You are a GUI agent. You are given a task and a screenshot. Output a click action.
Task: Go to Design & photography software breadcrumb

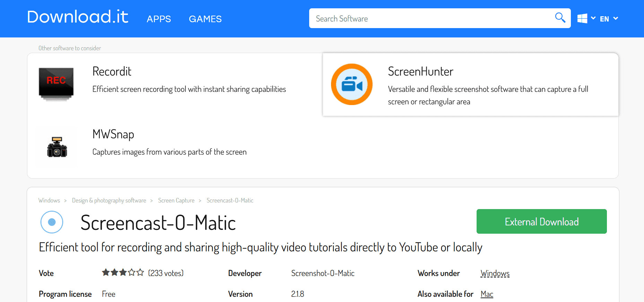109,200
